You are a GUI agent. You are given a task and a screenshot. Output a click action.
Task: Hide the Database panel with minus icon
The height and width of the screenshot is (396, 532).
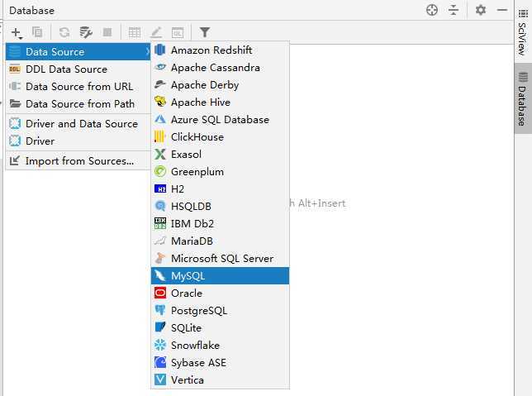502,10
